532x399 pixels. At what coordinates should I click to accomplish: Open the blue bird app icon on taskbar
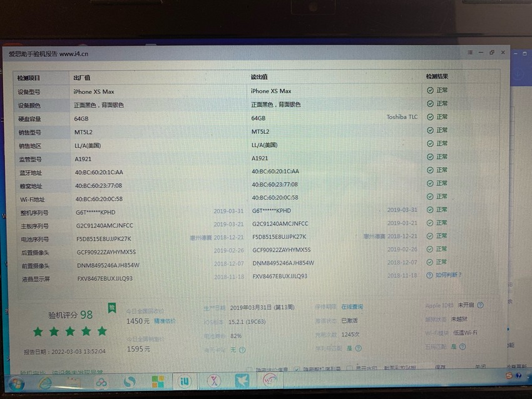tap(242, 381)
